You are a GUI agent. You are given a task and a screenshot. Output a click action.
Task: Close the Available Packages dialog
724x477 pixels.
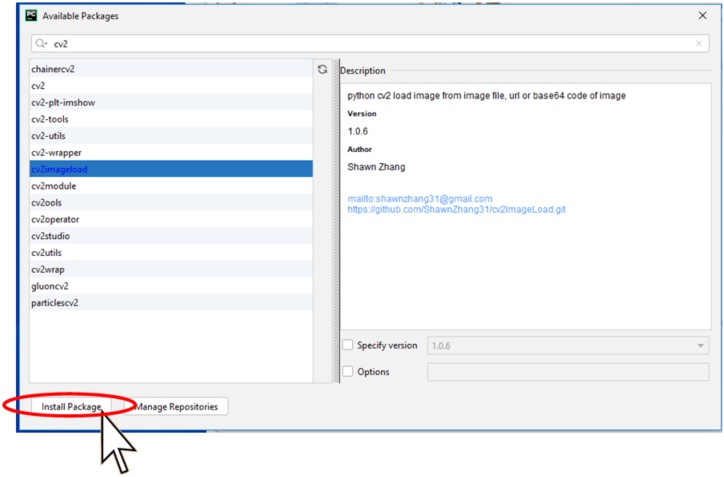(702, 16)
